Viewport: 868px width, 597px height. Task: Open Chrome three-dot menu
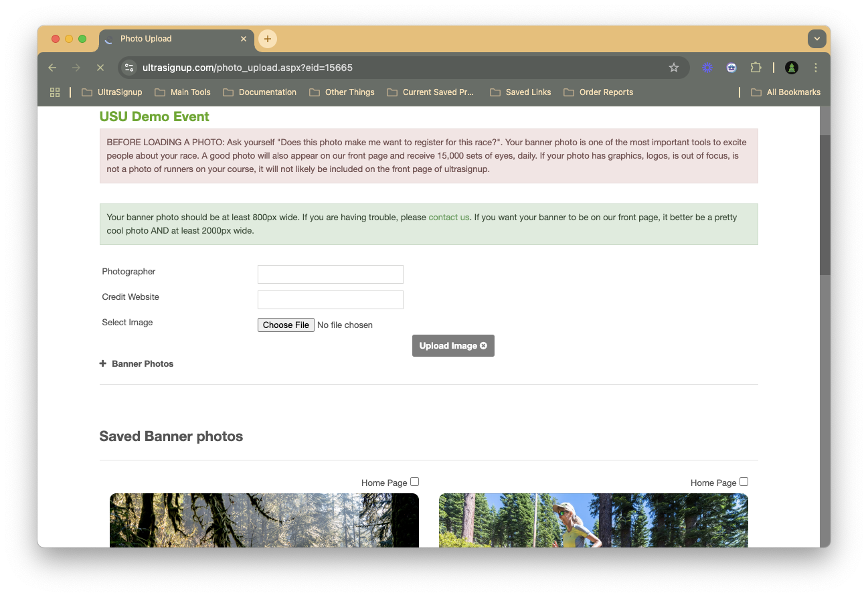816,68
